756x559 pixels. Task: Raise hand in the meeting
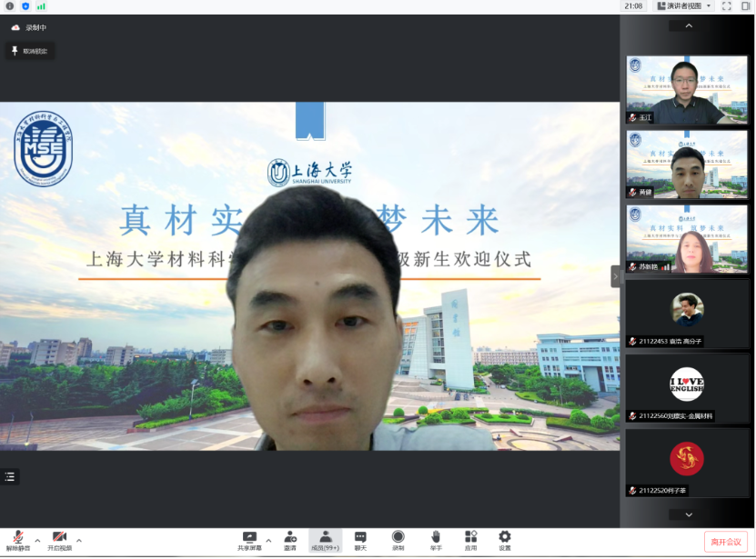pyautogui.click(x=435, y=540)
